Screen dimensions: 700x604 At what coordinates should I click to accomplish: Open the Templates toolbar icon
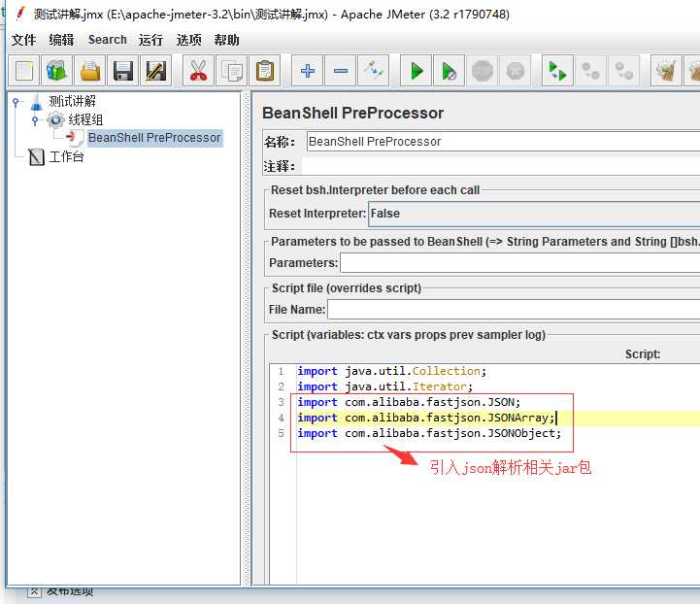point(56,71)
